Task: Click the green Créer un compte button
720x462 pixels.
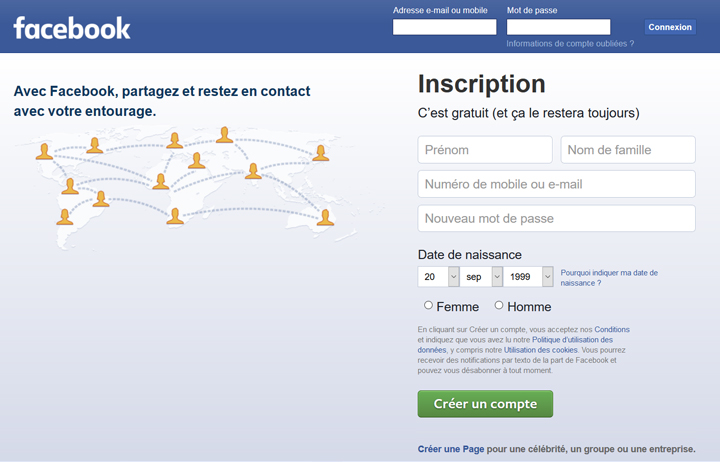Action: click(485, 404)
